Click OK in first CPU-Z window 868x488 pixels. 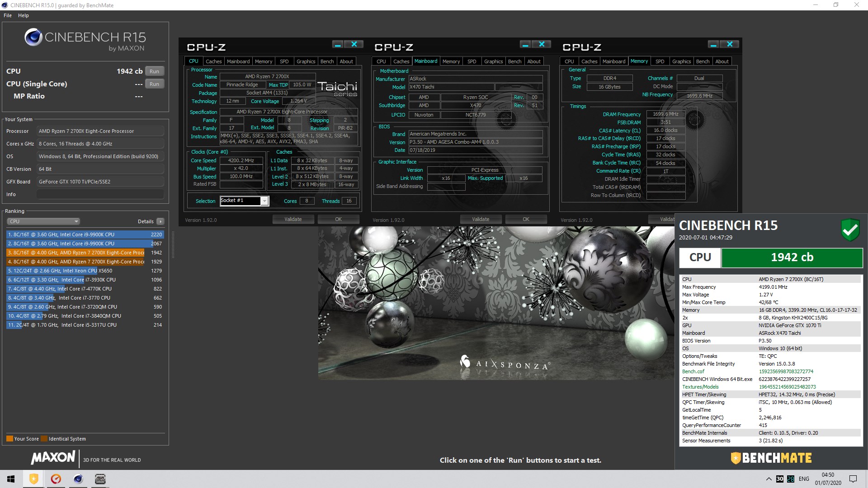click(x=338, y=219)
